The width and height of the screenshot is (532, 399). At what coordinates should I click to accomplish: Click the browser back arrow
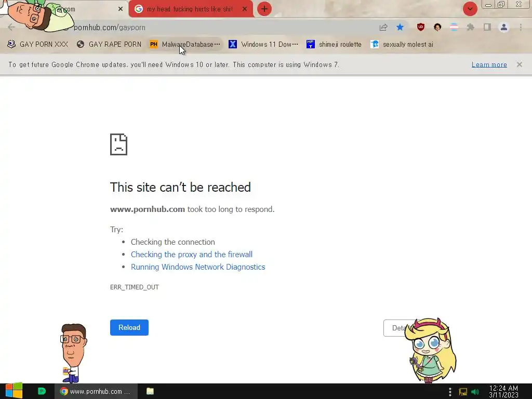[11, 27]
